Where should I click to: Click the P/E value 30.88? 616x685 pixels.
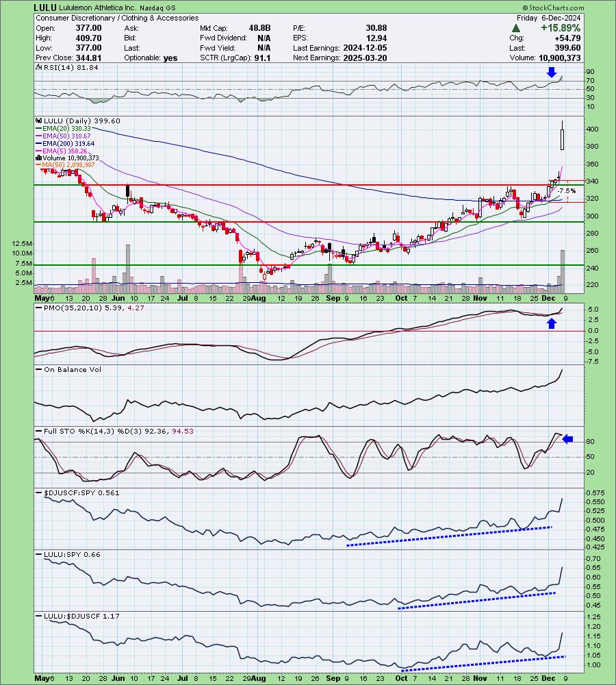[x=376, y=28]
